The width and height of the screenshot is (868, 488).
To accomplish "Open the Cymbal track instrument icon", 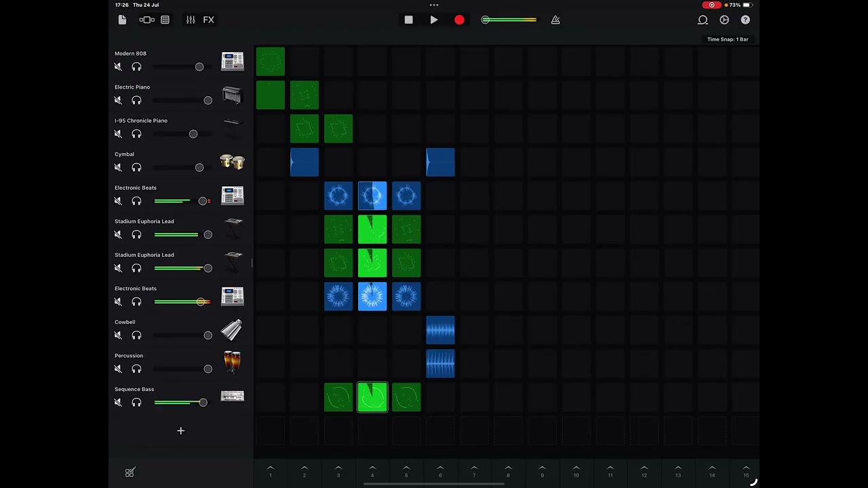I will pyautogui.click(x=232, y=161).
